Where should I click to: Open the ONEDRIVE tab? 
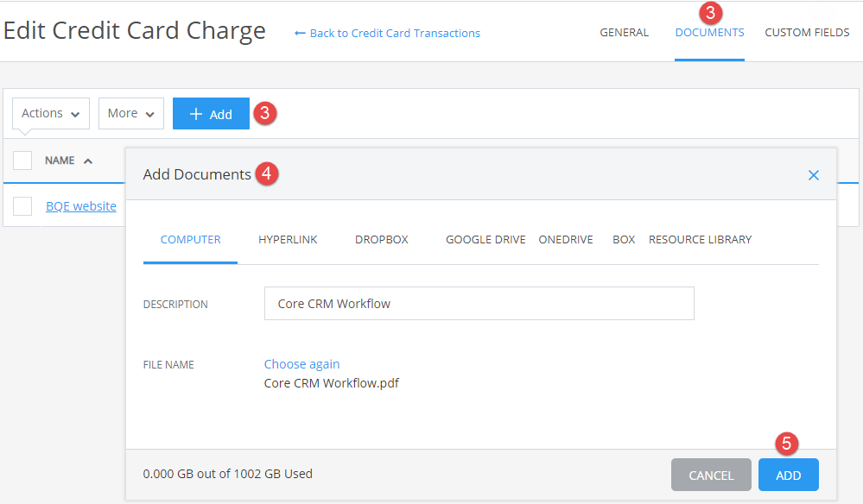tap(565, 239)
